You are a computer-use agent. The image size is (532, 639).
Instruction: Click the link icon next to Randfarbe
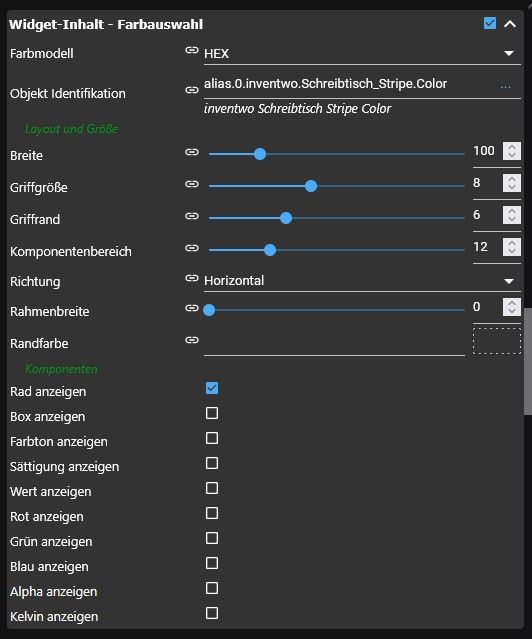(x=192, y=340)
